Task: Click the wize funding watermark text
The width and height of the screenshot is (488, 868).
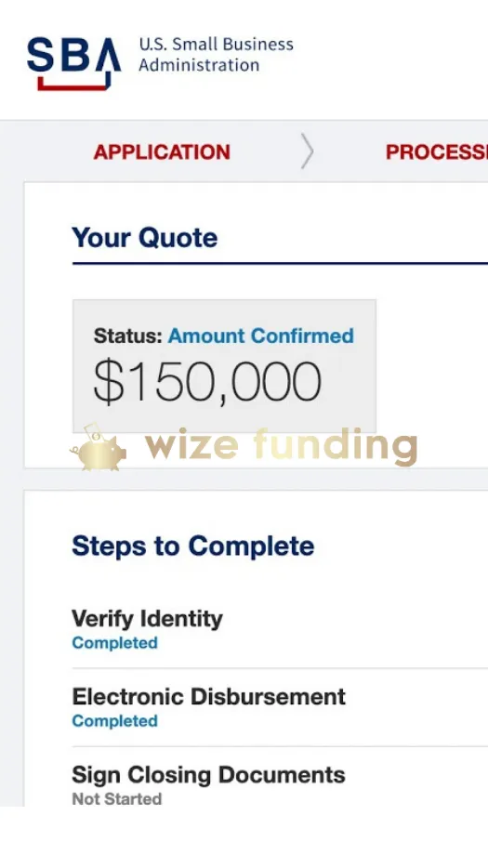Action: click(x=281, y=446)
